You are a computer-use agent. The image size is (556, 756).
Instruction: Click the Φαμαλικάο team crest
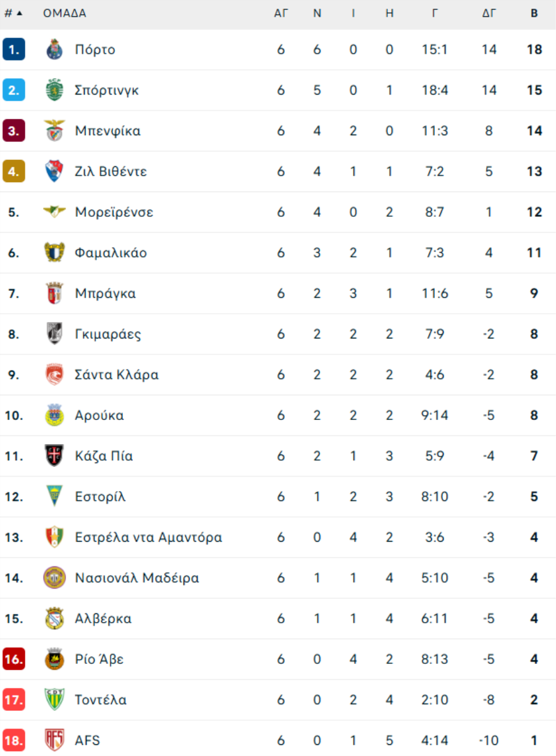tap(54, 253)
